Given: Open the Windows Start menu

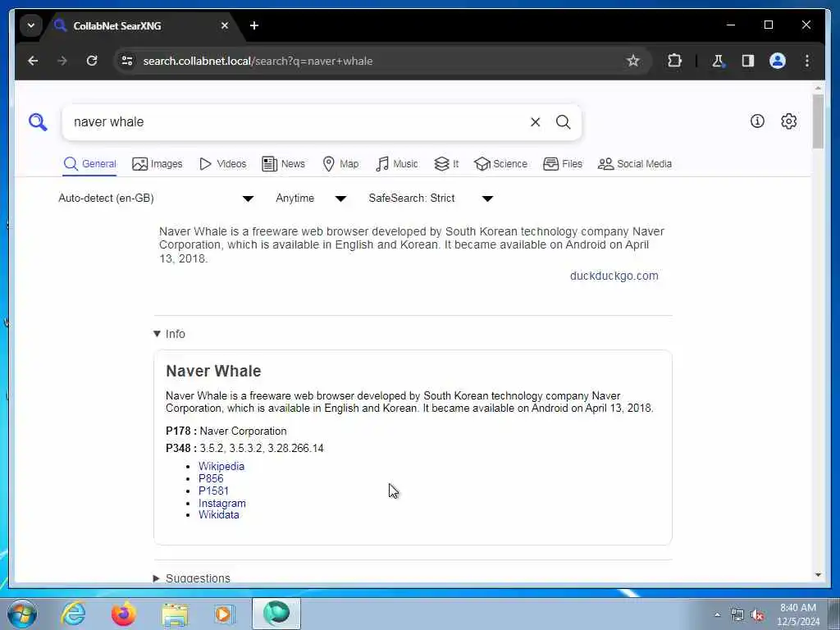Looking at the screenshot, I should (x=22, y=614).
